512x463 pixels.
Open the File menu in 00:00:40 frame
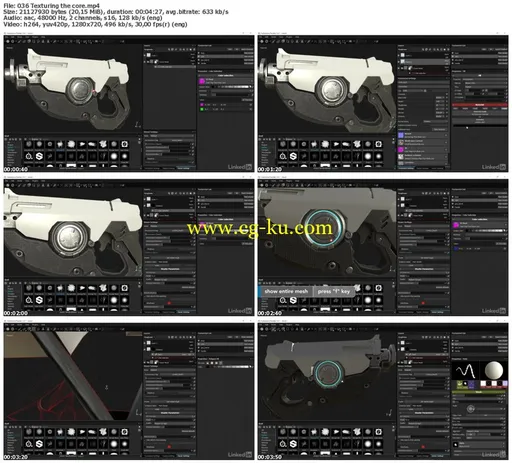(6, 37)
